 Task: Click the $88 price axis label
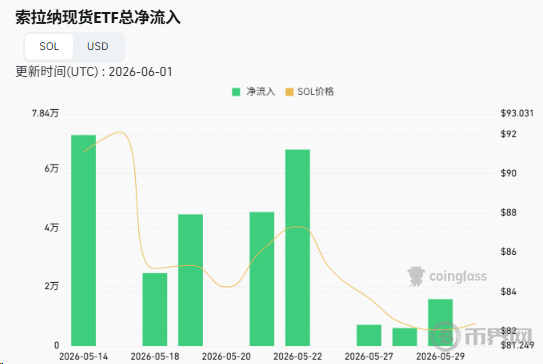click(508, 212)
